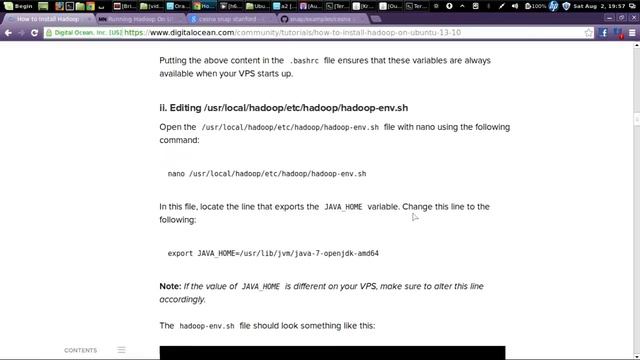The height and width of the screenshot is (360, 640).
Task: Select the 'How to Install Hadoop' tab
Action: click(x=48, y=19)
